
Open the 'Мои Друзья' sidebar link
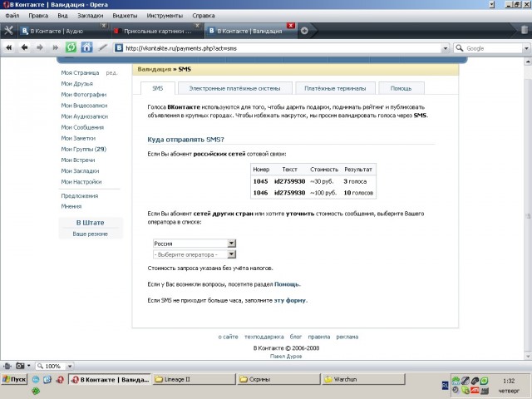[77, 83]
